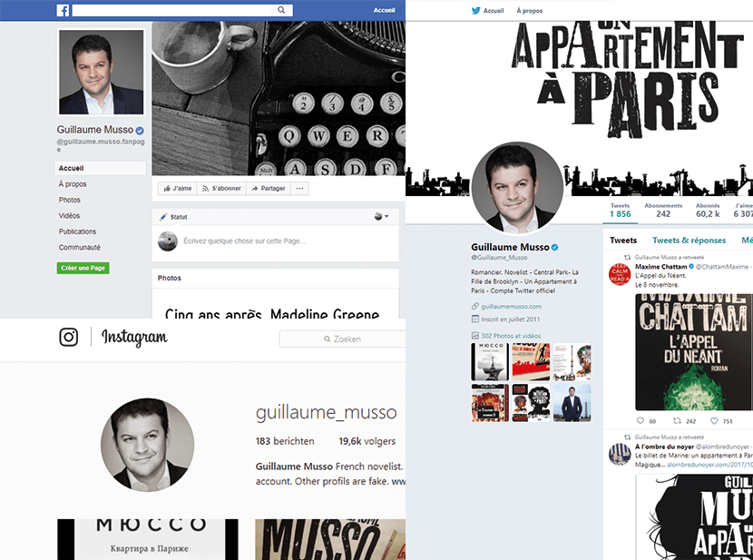Open the red Musso media thumbnail on Twitter

click(531, 361)
